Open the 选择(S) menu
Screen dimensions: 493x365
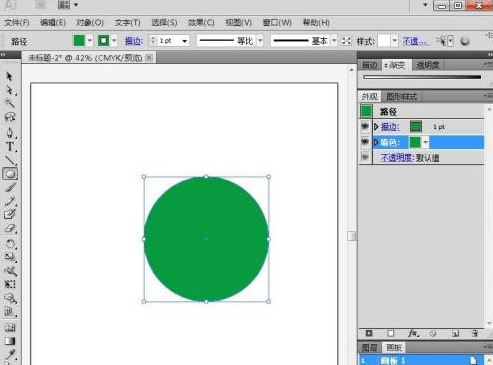coord(164,23)
